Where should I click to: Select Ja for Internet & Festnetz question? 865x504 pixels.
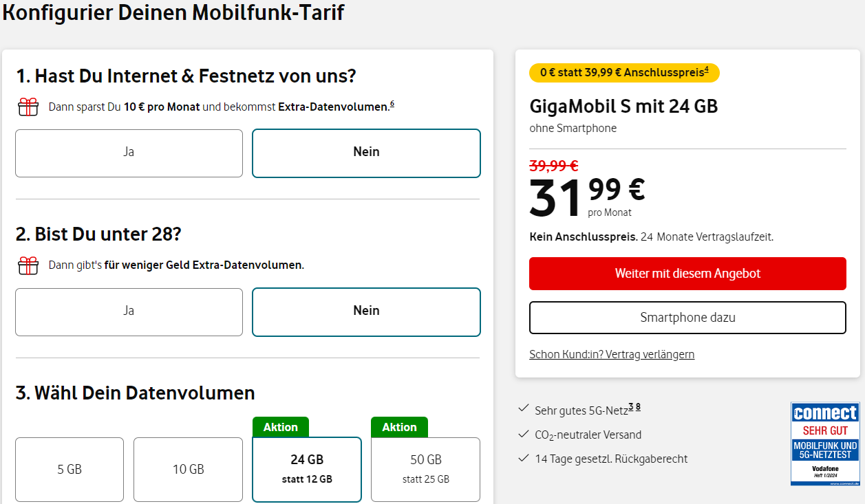(129, 153)
